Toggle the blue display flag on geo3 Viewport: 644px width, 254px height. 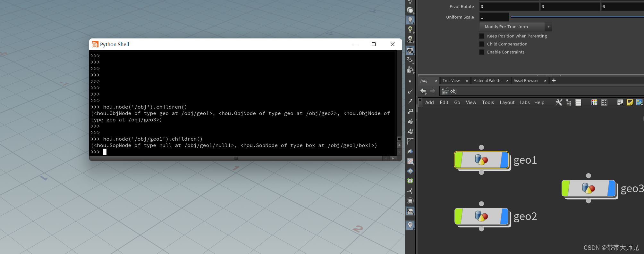coord(612,188)
